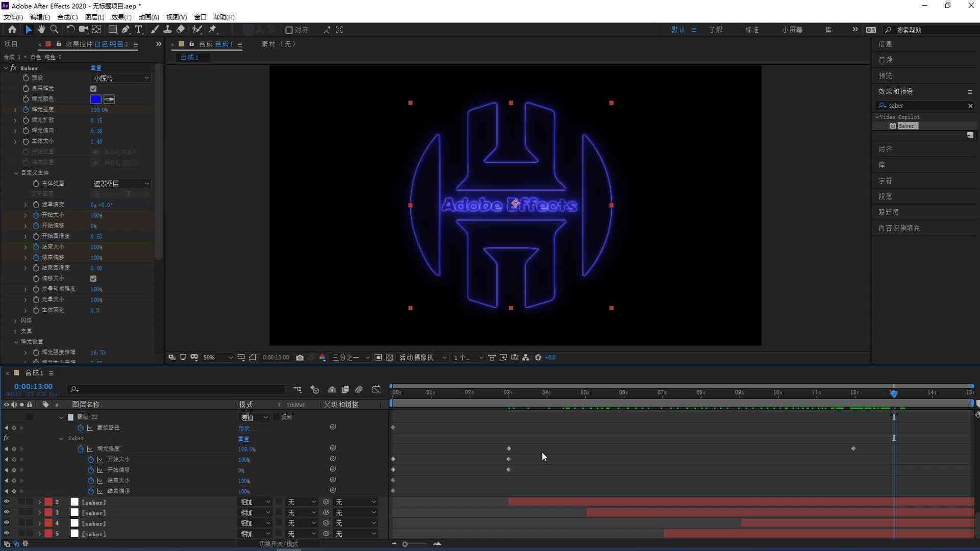The width and height of the screenshot is (980, 551).
Task: Toggle the 偏移大小 checkbox
Action: pyautogui.click(x=93, y=279)
